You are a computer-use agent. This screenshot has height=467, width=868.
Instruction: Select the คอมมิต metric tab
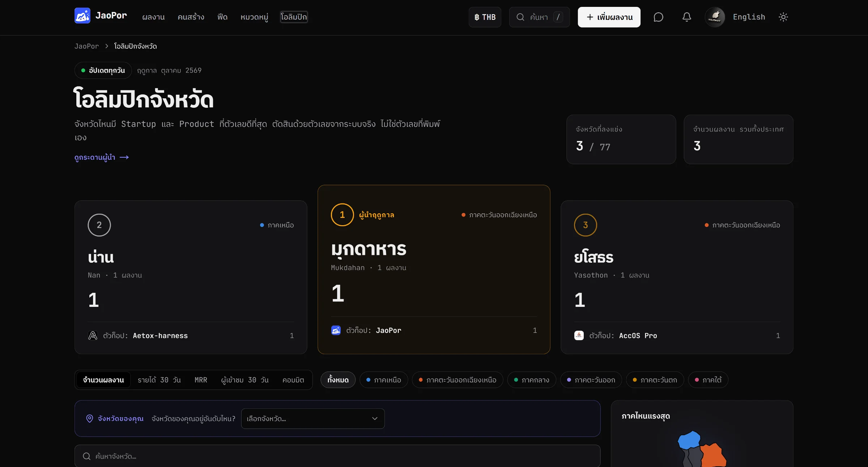293,380
